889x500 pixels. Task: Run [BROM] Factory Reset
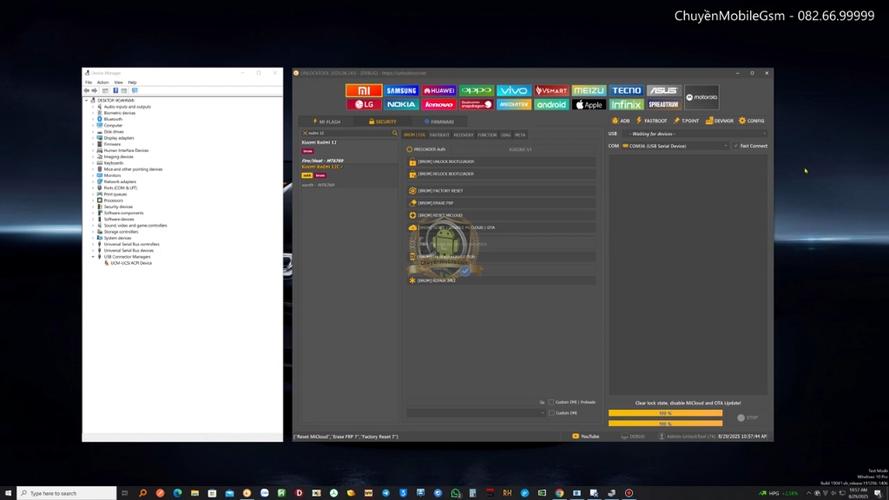(501, 191)
